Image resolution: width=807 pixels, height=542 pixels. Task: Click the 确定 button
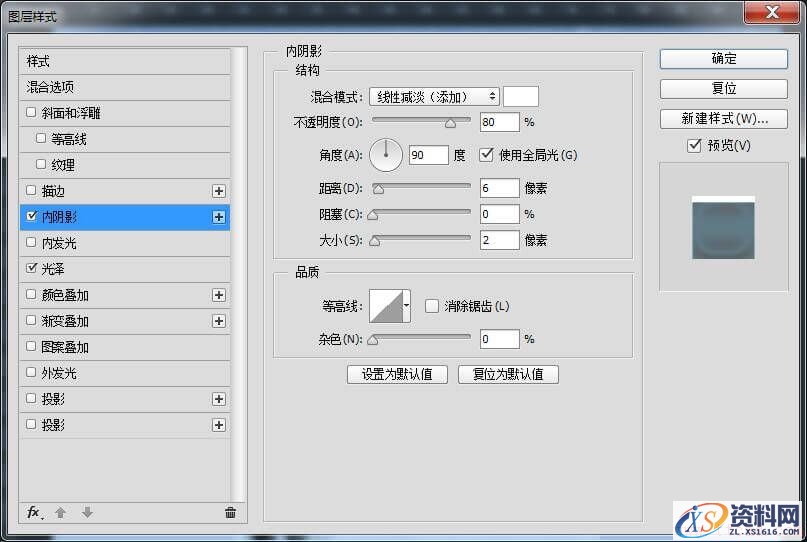tap(724, 59)
